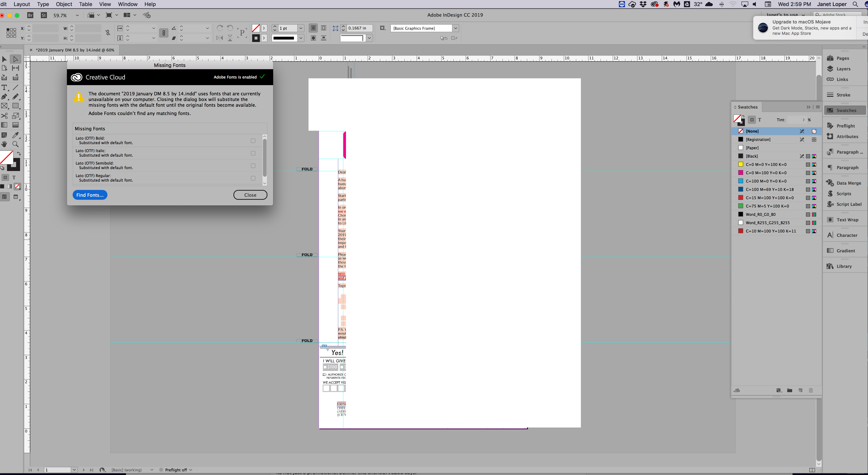Expand the stroke weight 1 pt dropdown
This screenshot has width=868, height=475.
tap(301, 28)
